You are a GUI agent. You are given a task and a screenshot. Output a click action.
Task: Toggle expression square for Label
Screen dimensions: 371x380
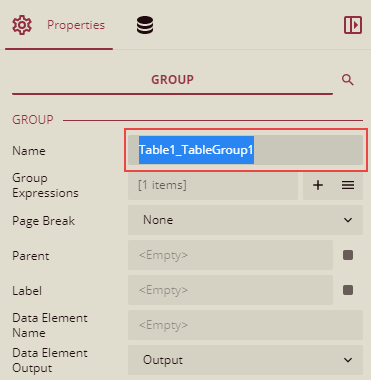348,290
